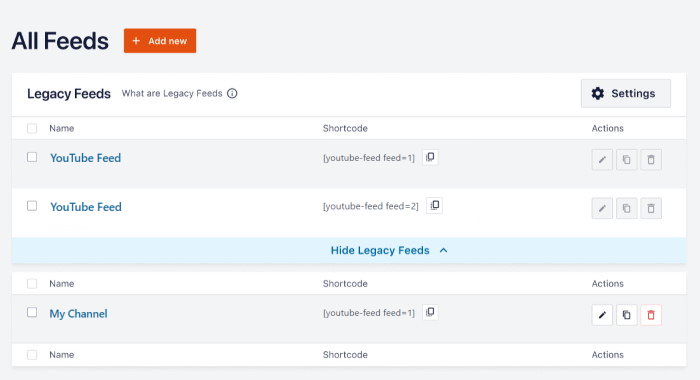Viewport: 700px width, 380px height.
Task: Select all legacy feeds via header checkbox
Action: (x=32, y=129)
